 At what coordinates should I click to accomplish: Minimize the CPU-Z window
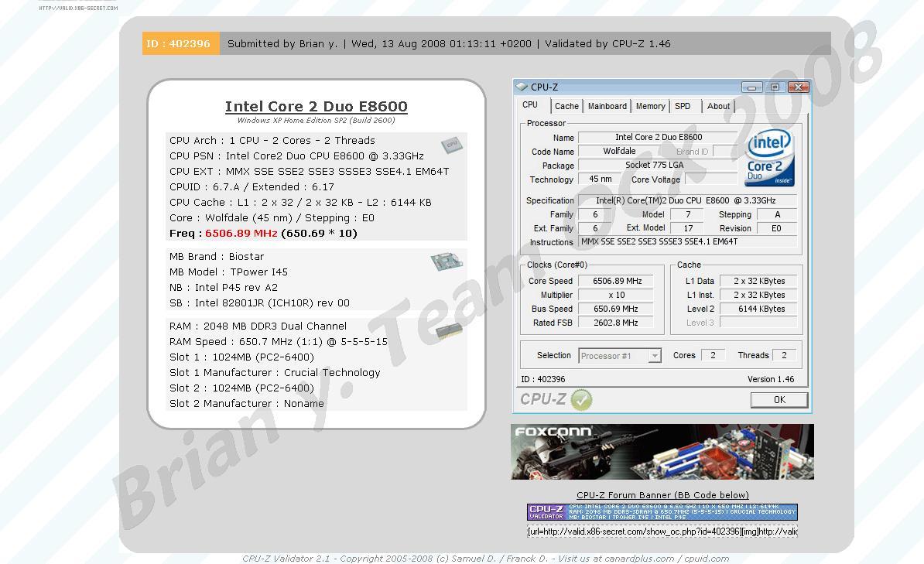(x=751, y=87)
